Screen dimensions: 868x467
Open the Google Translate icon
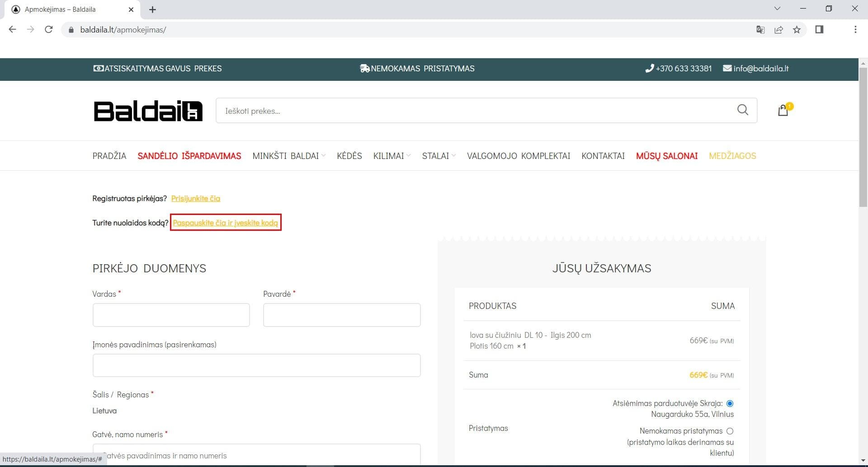point(760,30)
